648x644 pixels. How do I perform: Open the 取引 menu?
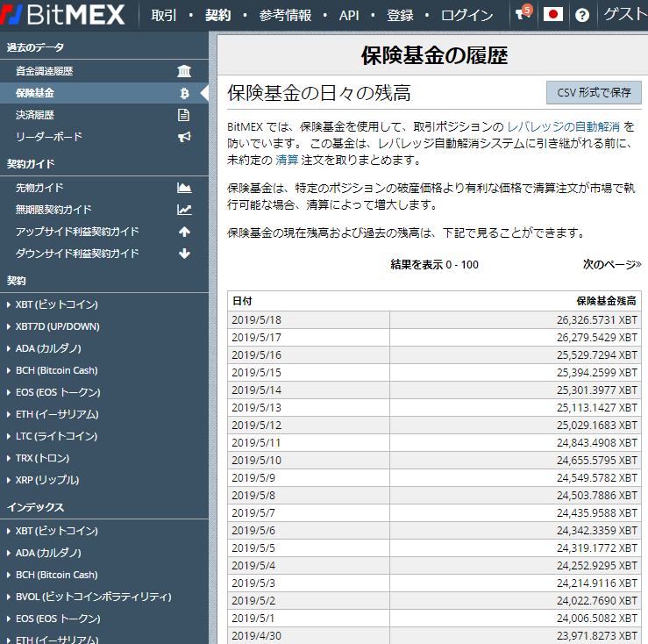click(164, 15)
